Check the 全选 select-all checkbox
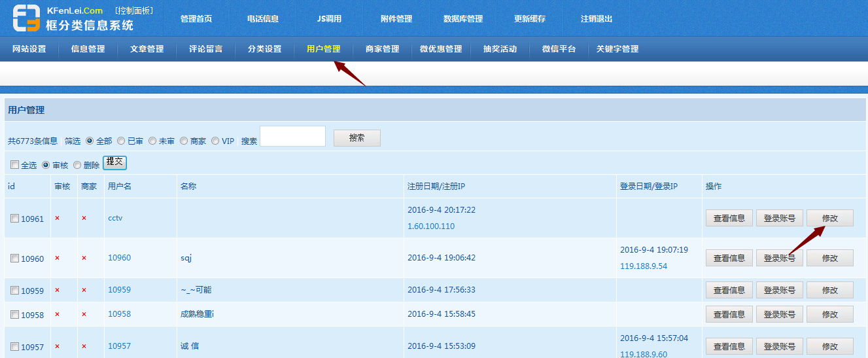 point(14,165)
